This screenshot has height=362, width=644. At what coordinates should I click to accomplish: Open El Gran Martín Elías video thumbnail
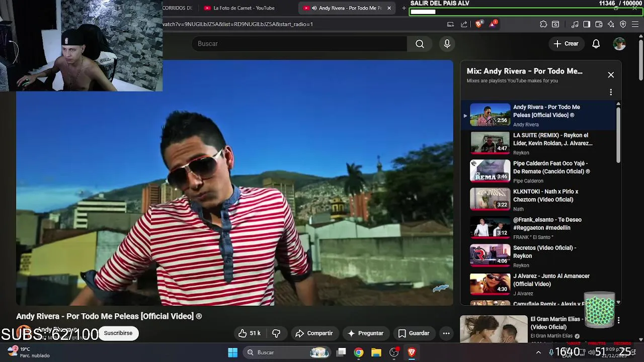pos(494,329)
